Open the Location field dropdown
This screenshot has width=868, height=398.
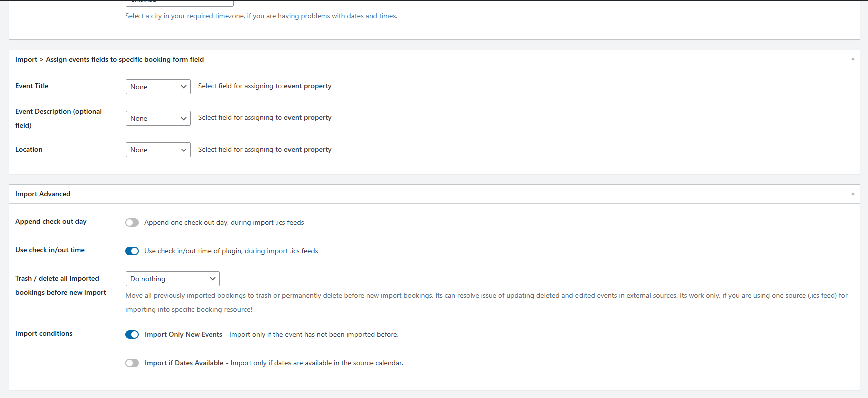coord(158,150)
